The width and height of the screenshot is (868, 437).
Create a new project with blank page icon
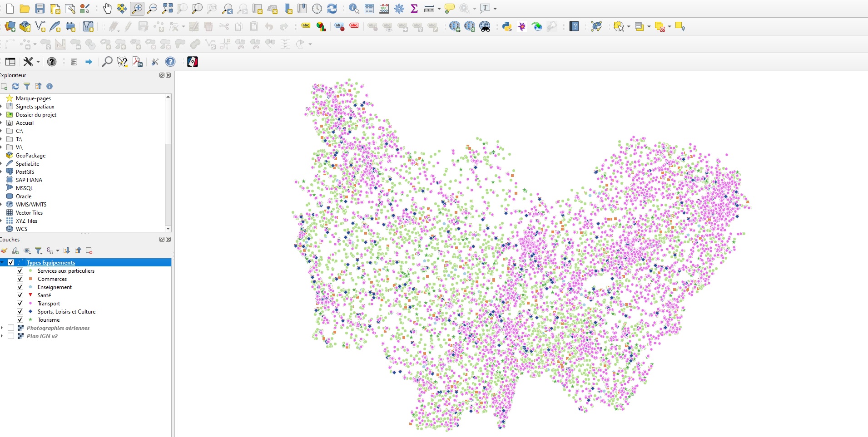pyautogui.click(x=10, y=9)
